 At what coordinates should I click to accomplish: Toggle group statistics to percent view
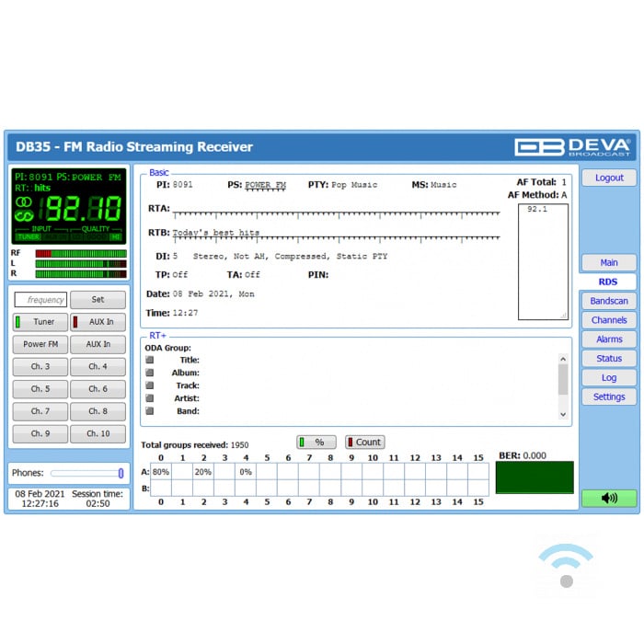point(316,443)
